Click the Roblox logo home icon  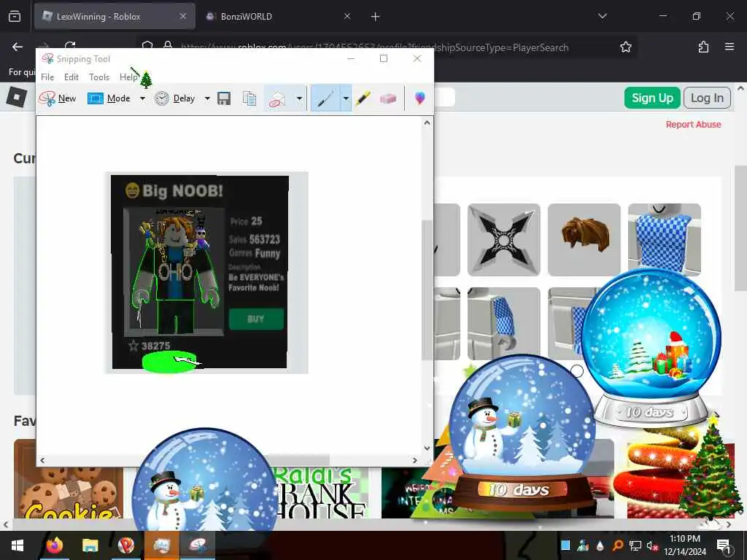click(x=17, y=97)
